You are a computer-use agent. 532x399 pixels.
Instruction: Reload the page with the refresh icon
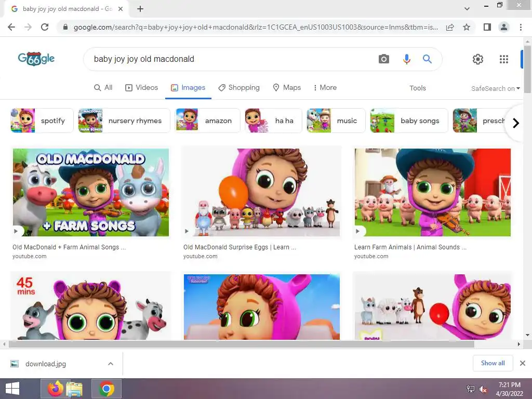pos(45,27)
